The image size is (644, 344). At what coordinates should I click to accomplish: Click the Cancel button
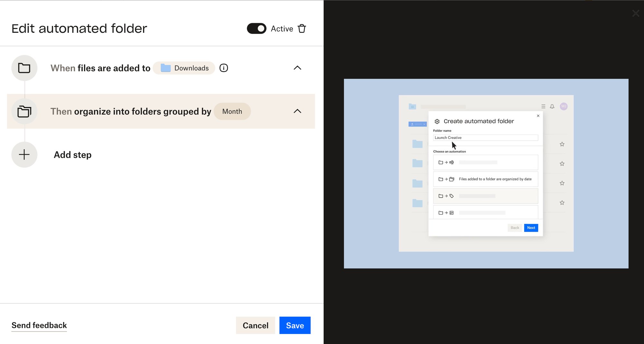[x=255, y=325]
